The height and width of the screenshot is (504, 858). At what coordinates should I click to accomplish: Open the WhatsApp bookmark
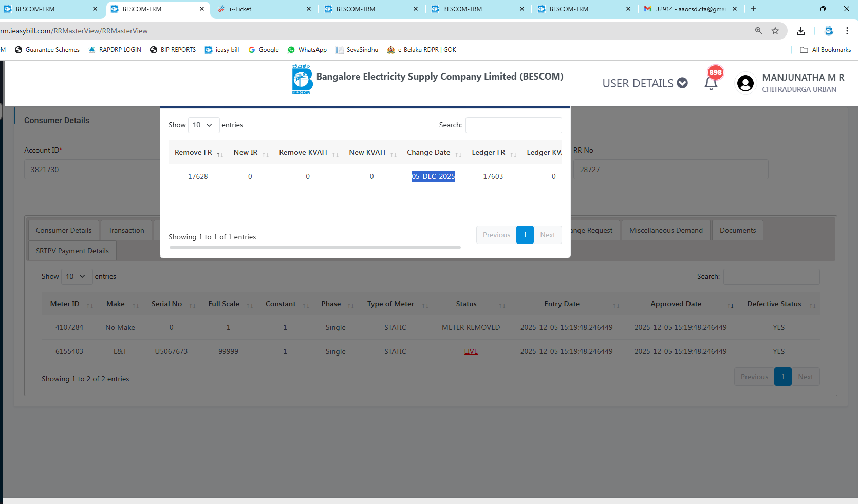[307, 50]
